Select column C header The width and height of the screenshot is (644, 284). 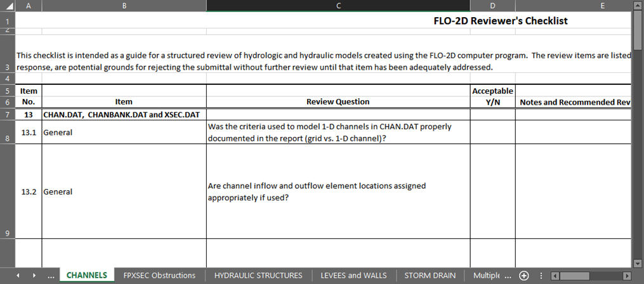338,6
